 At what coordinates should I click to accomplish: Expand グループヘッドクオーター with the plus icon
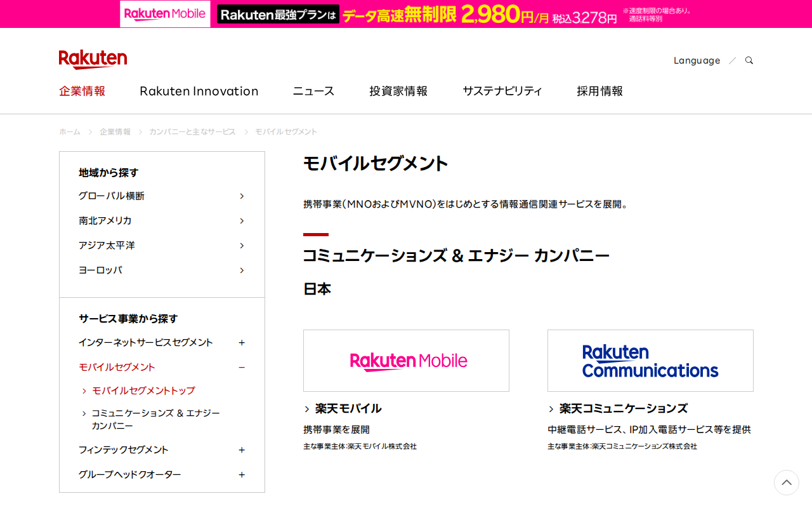pyautogui.click(x=242, y=474)
